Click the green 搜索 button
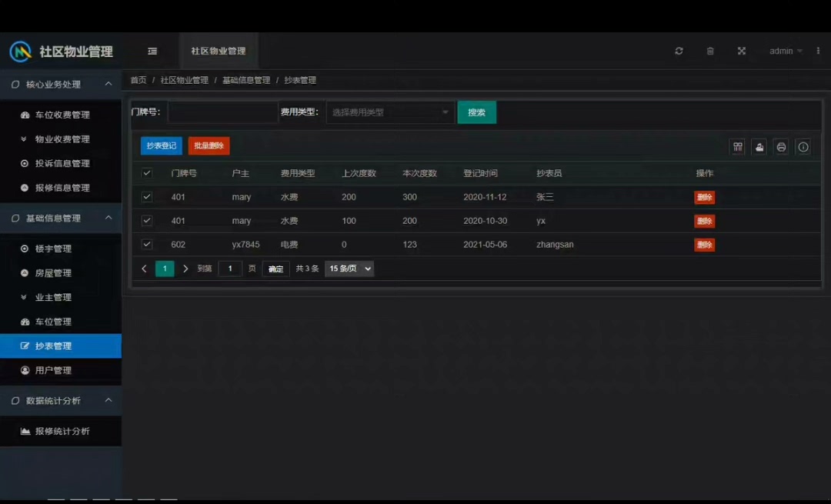The height and width of the screenshot is (504, 831). (477, 112)
